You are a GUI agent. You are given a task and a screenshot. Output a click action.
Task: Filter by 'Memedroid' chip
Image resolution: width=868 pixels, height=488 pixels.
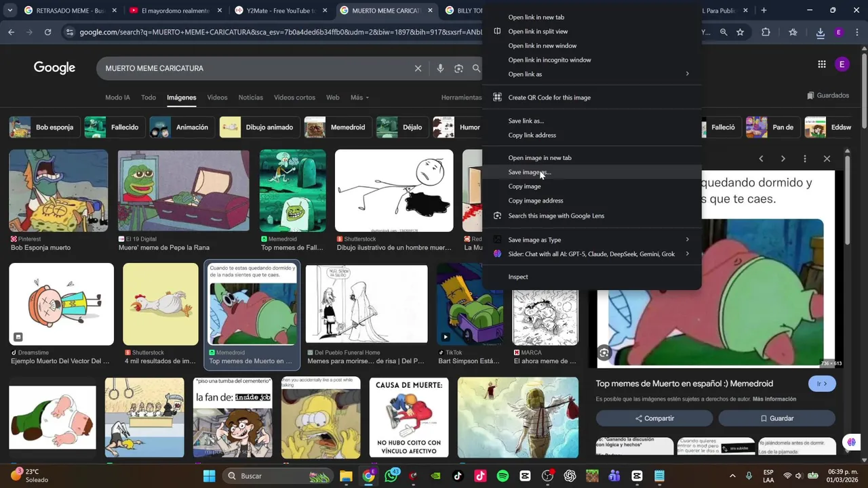click(x=338, y=127)
